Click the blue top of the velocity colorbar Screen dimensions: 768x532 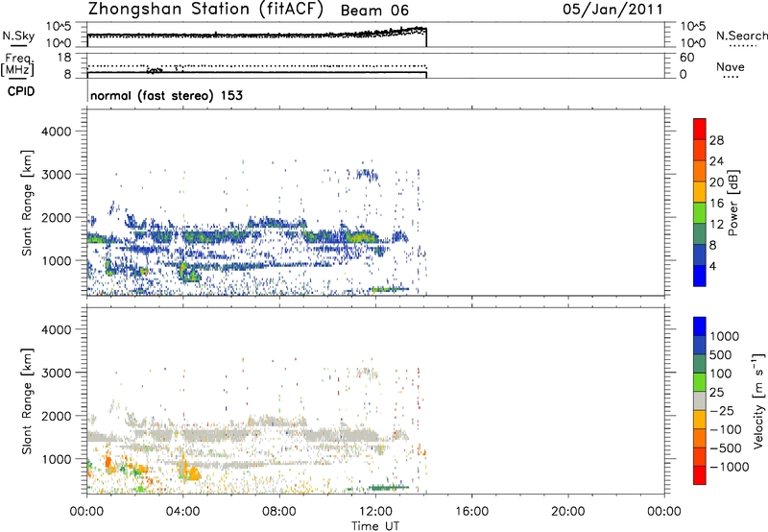coord(700,326)
